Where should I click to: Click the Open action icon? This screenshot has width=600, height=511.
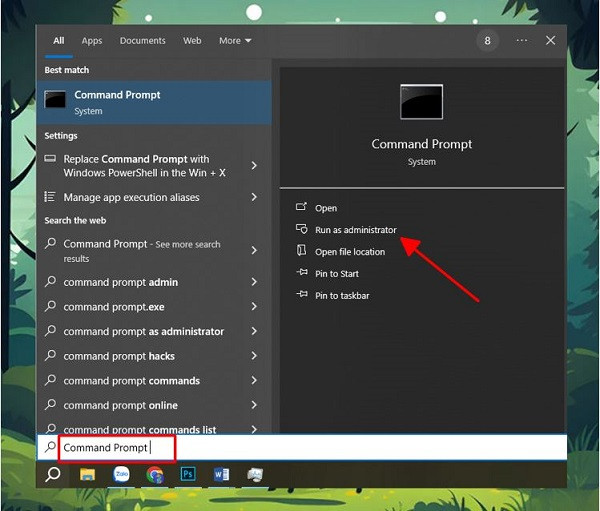coord(302,207)
